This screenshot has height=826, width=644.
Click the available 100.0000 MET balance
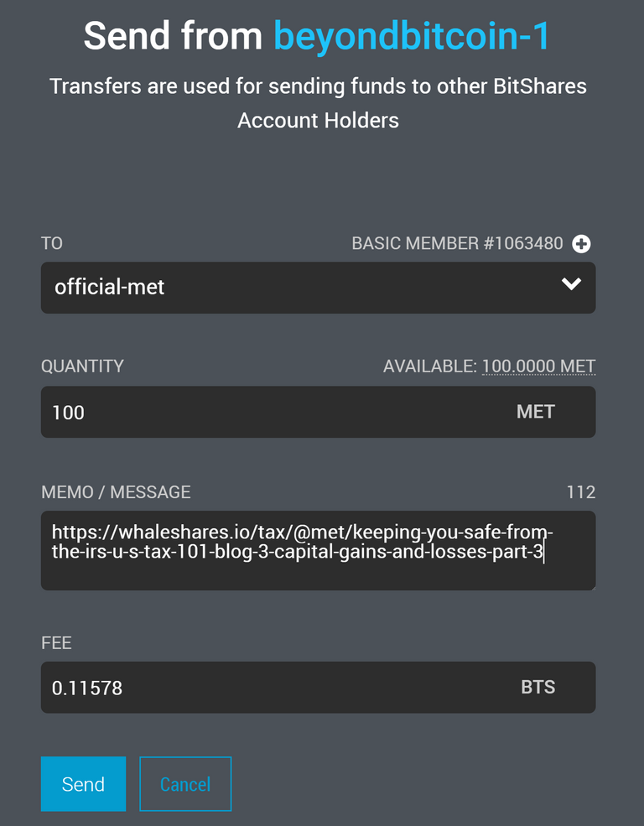tap(538, 366)
